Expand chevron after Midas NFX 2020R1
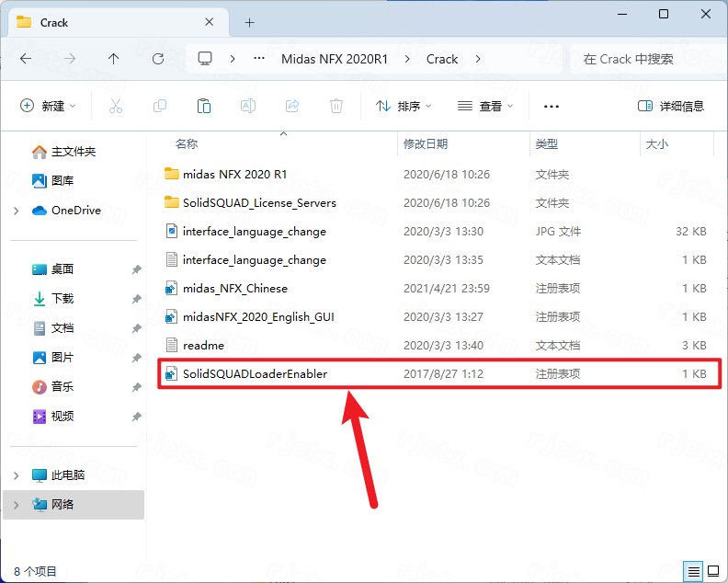 coord(407,59)
